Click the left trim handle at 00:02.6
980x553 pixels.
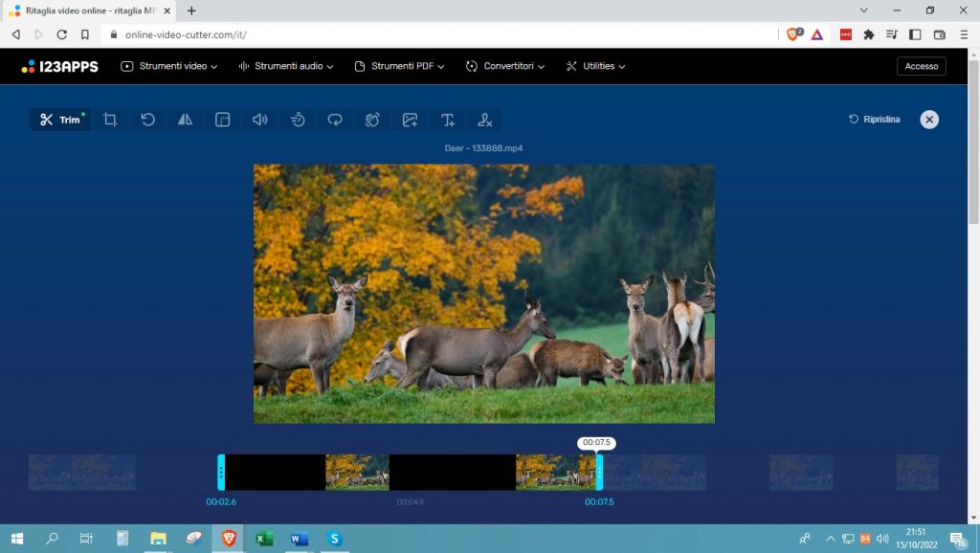coord(221,473)
